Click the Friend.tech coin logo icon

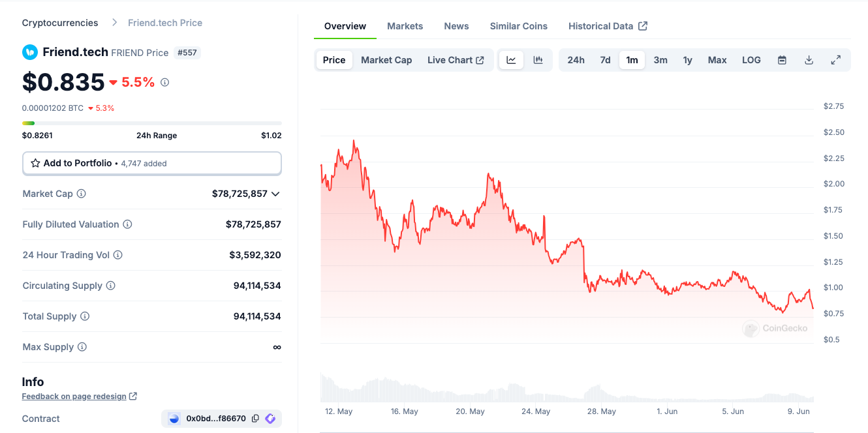coord(30,52)
